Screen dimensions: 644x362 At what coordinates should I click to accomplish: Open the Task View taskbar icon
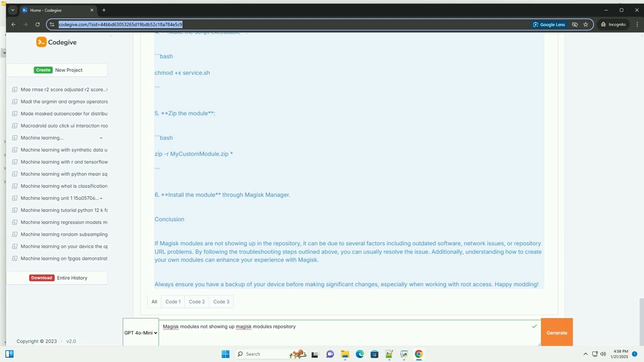click(x=315, y=354)
